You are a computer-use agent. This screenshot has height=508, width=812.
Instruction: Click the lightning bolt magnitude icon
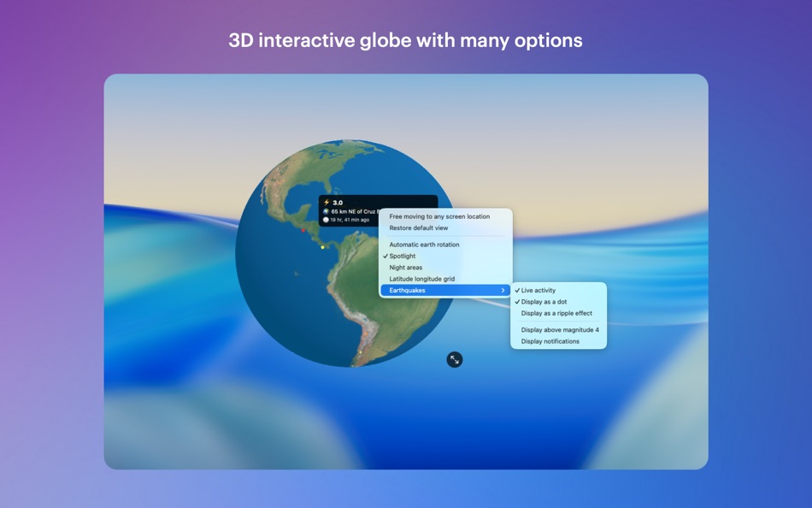[327, 202]
